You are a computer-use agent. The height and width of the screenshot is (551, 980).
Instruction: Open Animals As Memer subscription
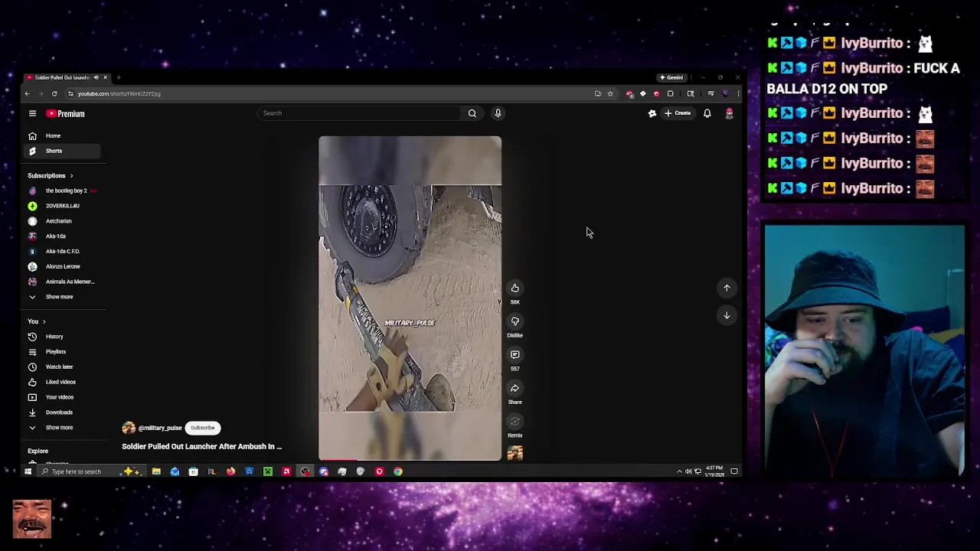pyautogui.click(x=61, y=282)
